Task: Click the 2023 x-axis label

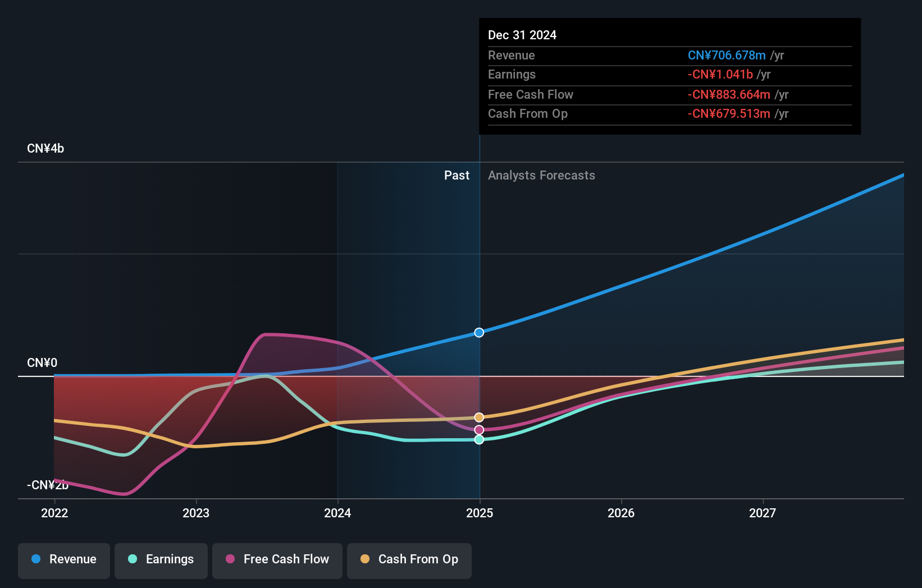Action: point(196,513)
